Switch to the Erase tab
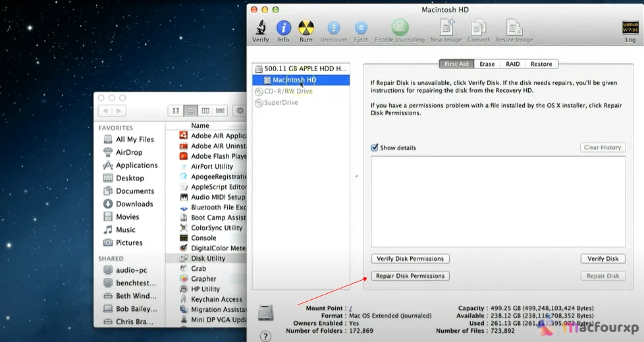Image resolution: width=644 pixels, height=342 pixels. [487, 64]
